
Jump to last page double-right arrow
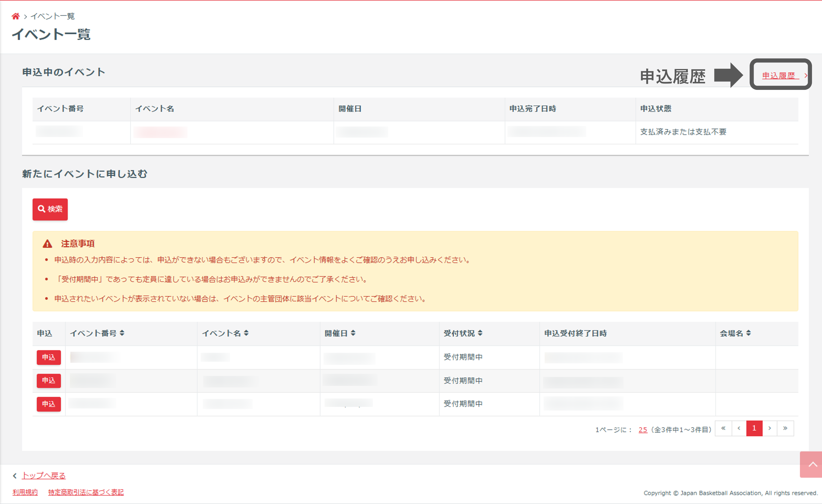pyautogui.click(x=785, y=428)
